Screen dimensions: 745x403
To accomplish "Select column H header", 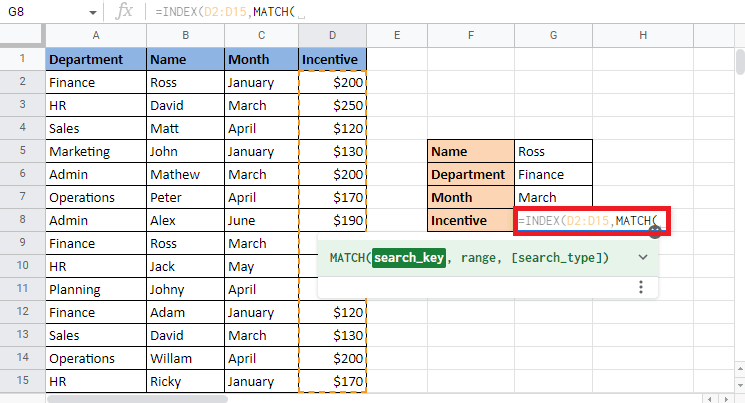I will tap(643, 36).
